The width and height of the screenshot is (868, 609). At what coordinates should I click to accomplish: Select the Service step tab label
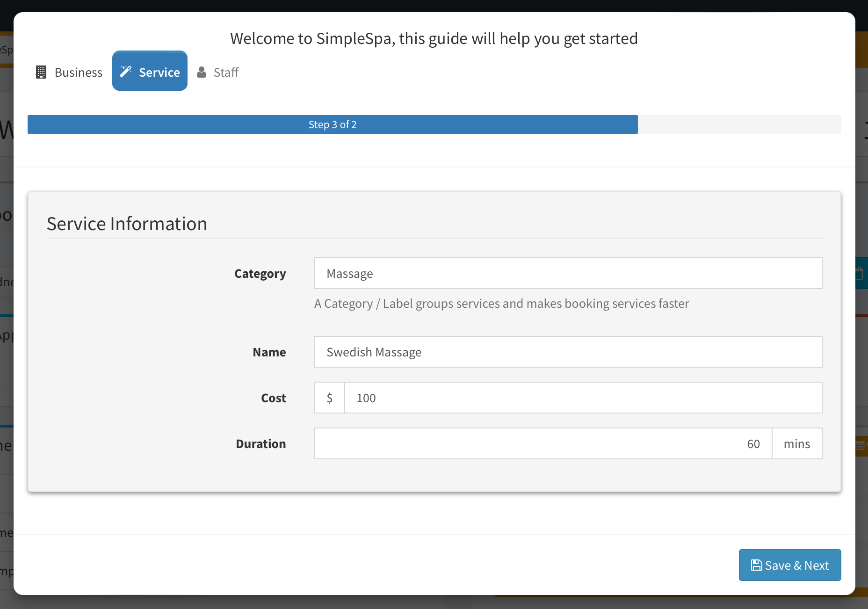pyautogui.click(x=159, y=72)
